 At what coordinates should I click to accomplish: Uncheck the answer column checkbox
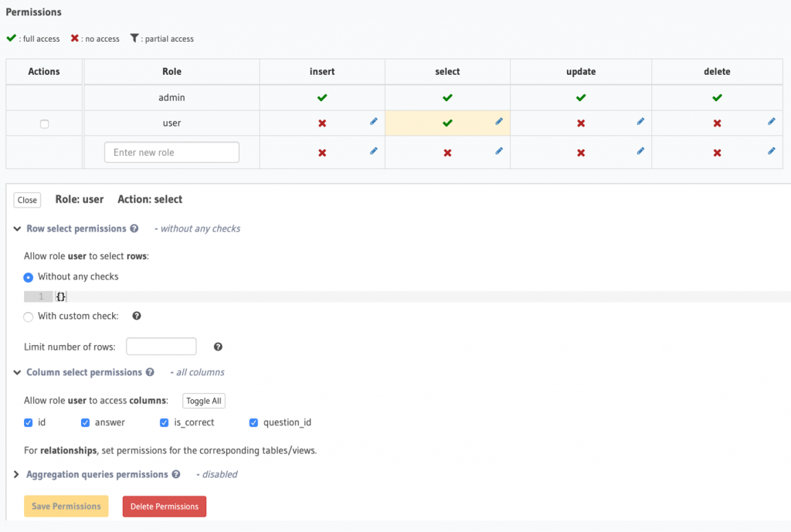click(85, 422)
